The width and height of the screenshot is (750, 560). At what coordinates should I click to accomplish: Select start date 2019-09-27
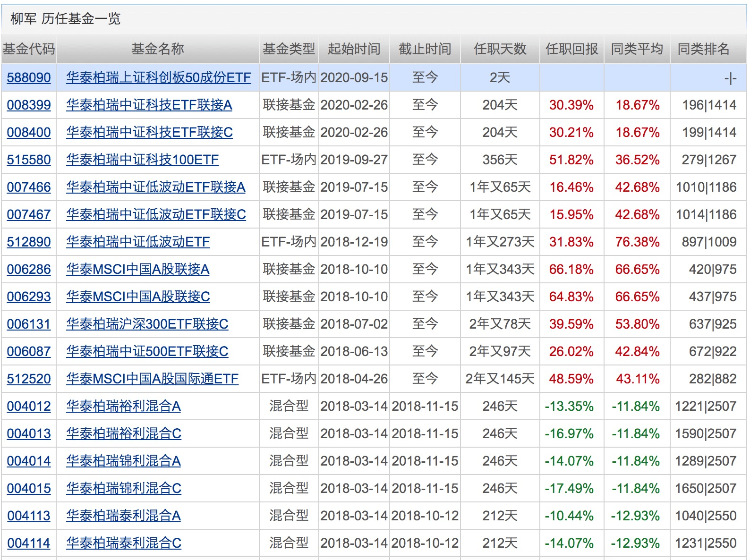[x=354, y=160]
